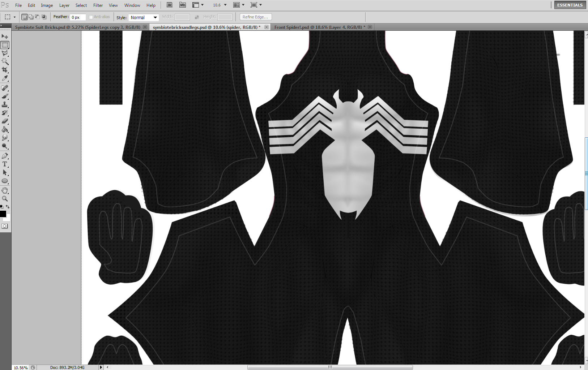Select the Smudge tool
588x370 pixels.
click(5, 138)
